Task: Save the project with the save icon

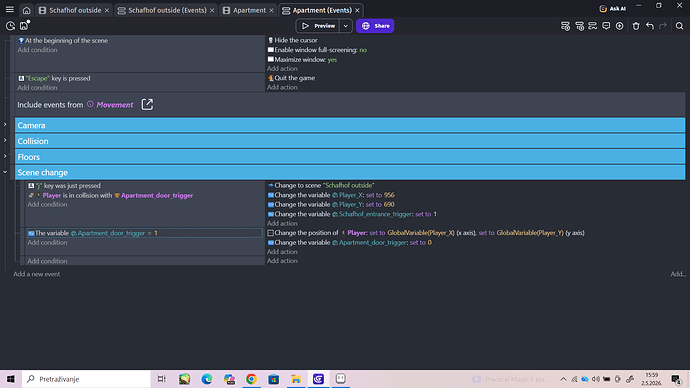Action: point(24,26)
